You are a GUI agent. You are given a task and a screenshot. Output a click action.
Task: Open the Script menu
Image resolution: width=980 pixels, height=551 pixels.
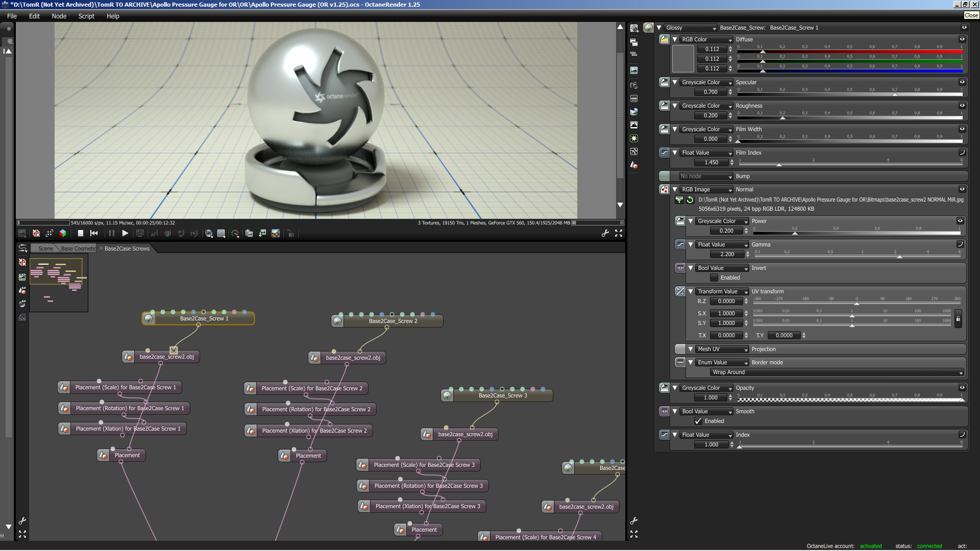(x=86, y=16)
